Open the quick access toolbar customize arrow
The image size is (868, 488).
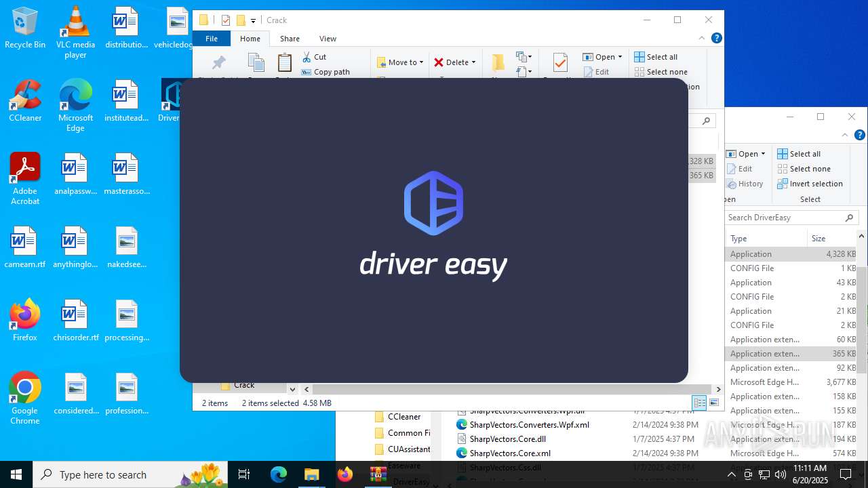pyautogui.click(x=253, y=20)
